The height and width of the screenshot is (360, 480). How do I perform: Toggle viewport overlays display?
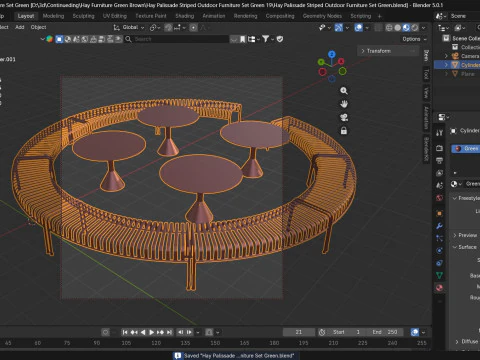coord(359,28)
